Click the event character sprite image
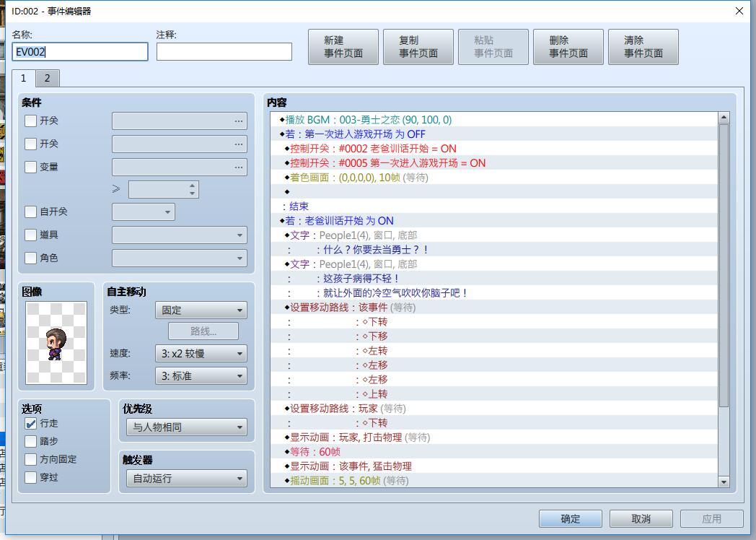756x540 pixels. [x=56, y=343]
